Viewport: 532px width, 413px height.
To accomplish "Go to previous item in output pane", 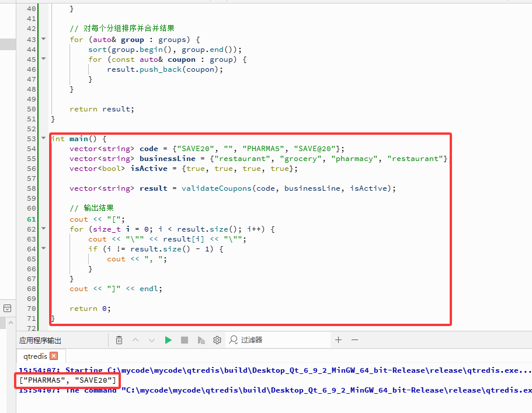I will tap(135, 340).
